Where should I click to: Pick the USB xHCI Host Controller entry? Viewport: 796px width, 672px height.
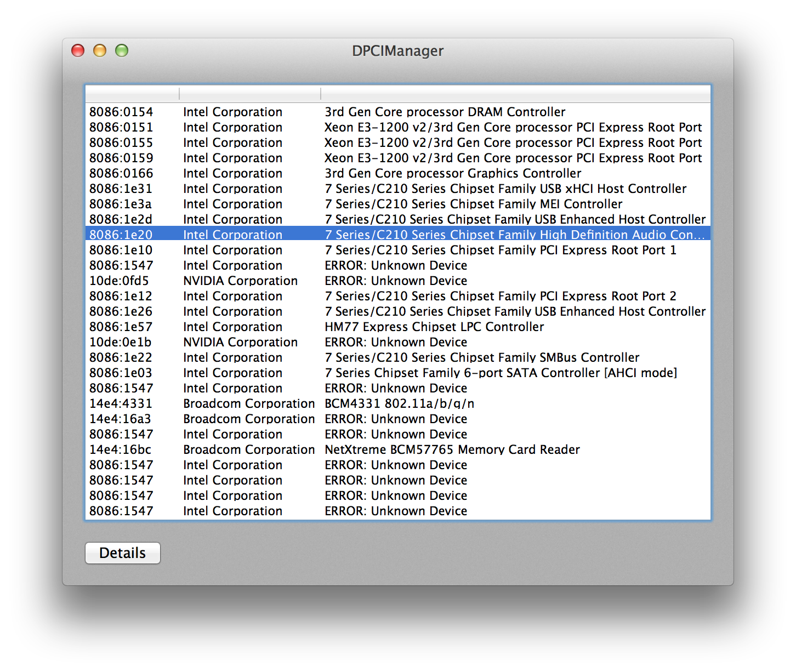[x=398, y=189]
